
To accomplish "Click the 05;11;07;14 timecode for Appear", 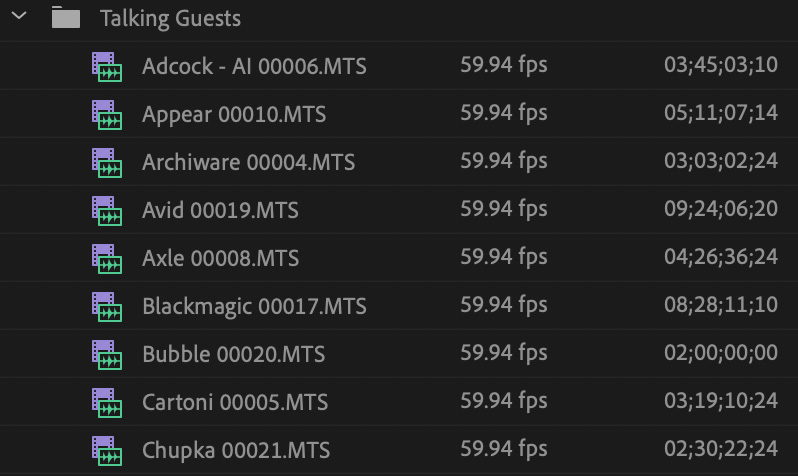I will [x=721, y=113].
